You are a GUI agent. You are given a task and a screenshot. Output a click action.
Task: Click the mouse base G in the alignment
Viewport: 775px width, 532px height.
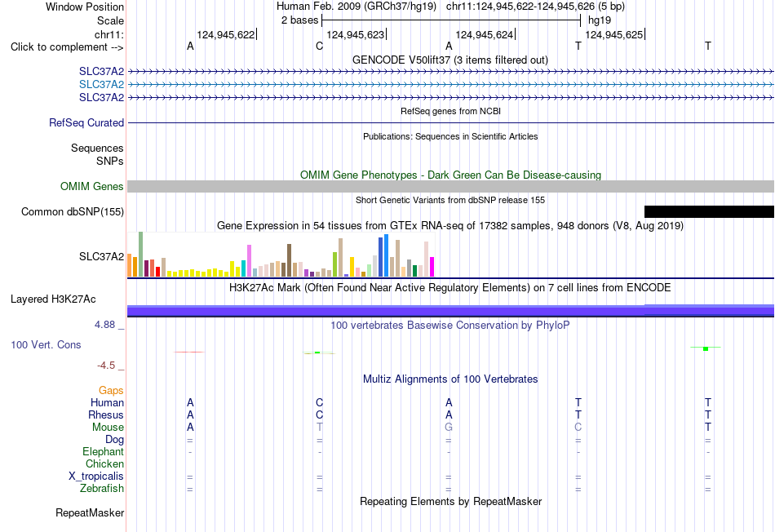click(449, 428)
